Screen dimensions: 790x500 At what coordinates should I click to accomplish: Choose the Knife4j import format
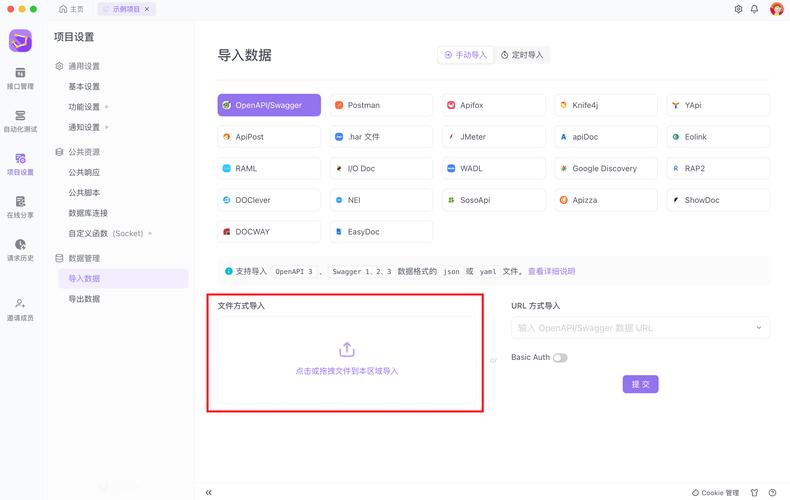606,105
